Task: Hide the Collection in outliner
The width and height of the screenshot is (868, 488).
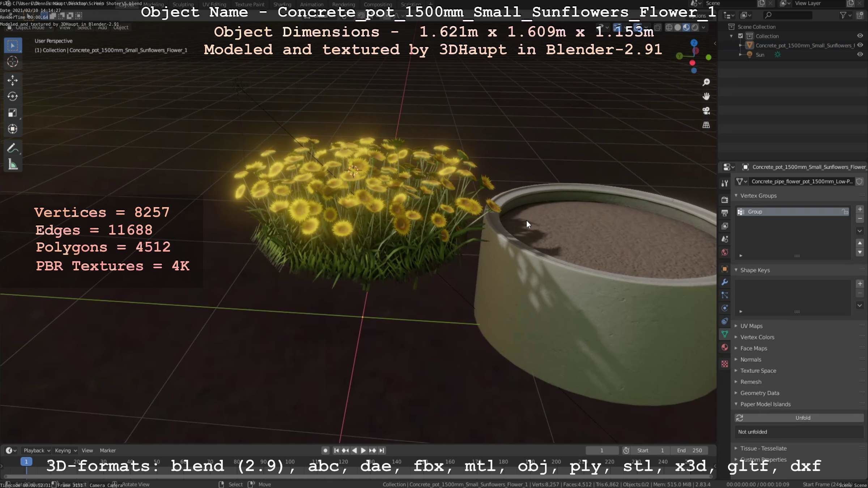Action: point(860,36)
